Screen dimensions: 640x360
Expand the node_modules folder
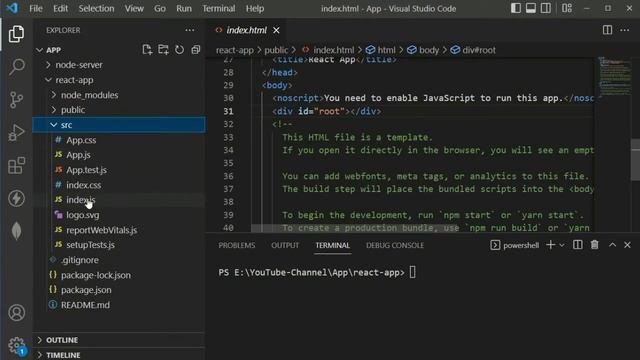(x=119, y=95)
